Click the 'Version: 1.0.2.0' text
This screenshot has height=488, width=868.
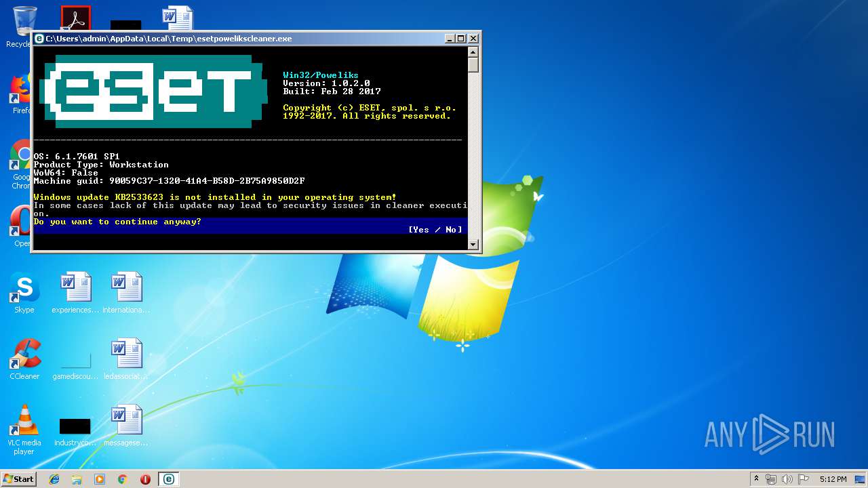click(x=326, y=83)
